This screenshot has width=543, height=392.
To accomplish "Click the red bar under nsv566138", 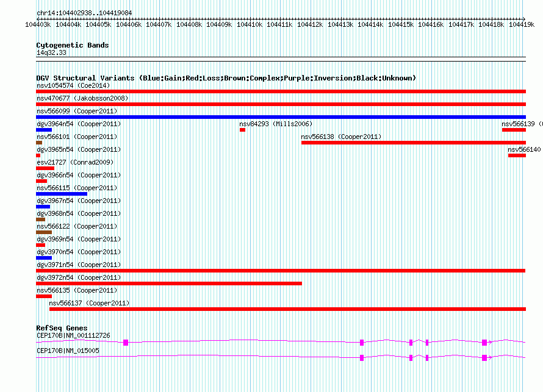I will (414, 143).
